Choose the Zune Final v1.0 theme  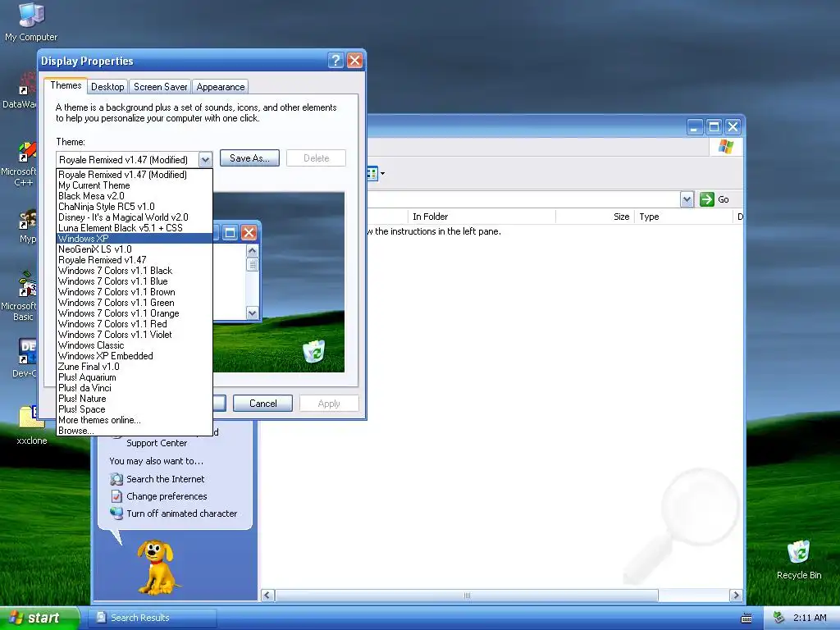tap(134, 367)
